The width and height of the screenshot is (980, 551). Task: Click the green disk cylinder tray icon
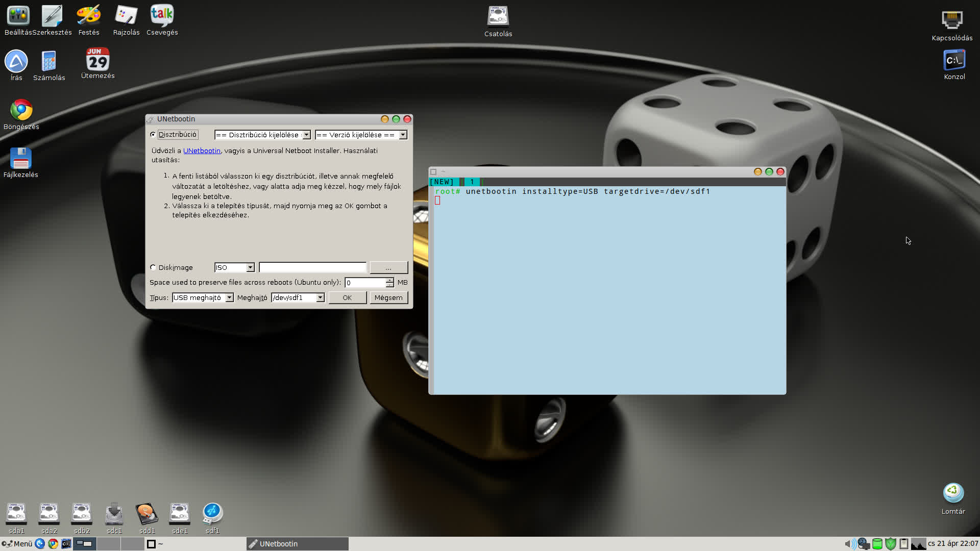pos(877,544)
